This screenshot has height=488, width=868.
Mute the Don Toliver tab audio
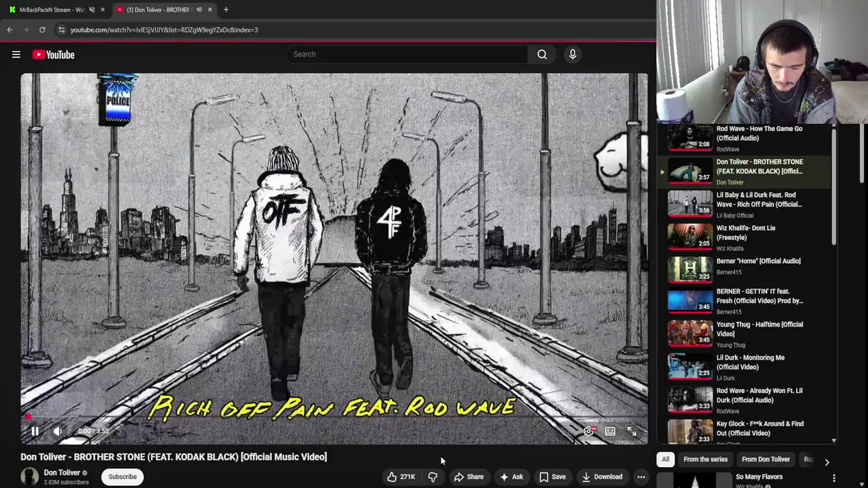[199, 9]
